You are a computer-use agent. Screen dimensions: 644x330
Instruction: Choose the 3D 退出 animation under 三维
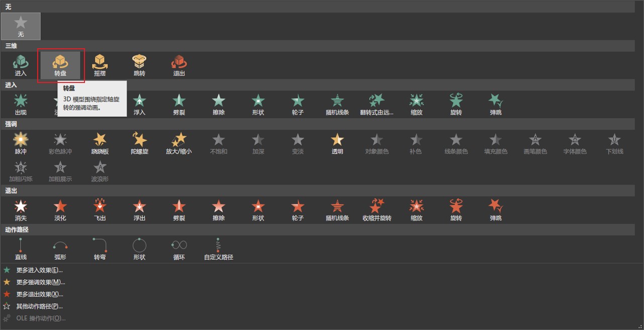pos(179,65)
